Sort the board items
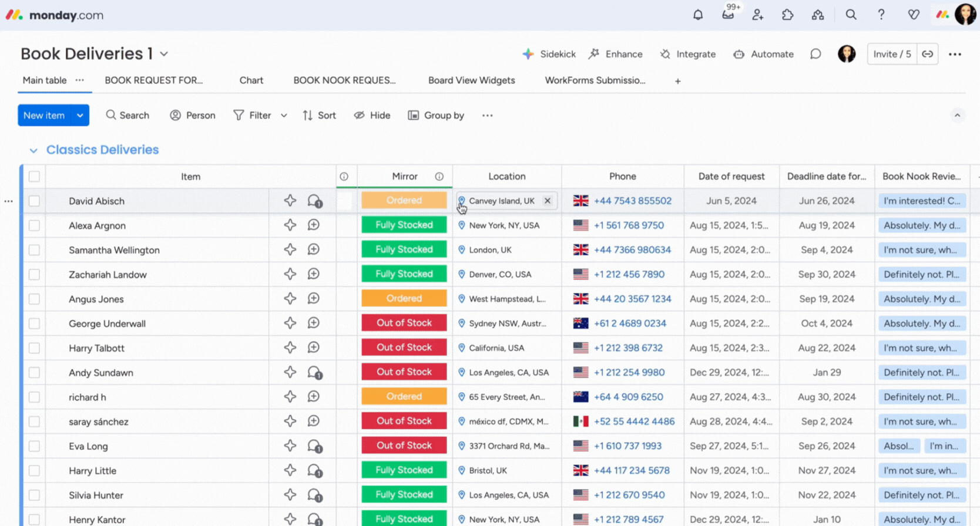Viewport: 980px width, 526px height. (320, 116)
